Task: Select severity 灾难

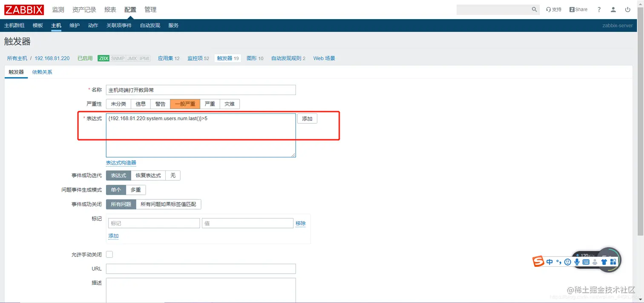Action: pyautogui.click(x=230, y=104)
